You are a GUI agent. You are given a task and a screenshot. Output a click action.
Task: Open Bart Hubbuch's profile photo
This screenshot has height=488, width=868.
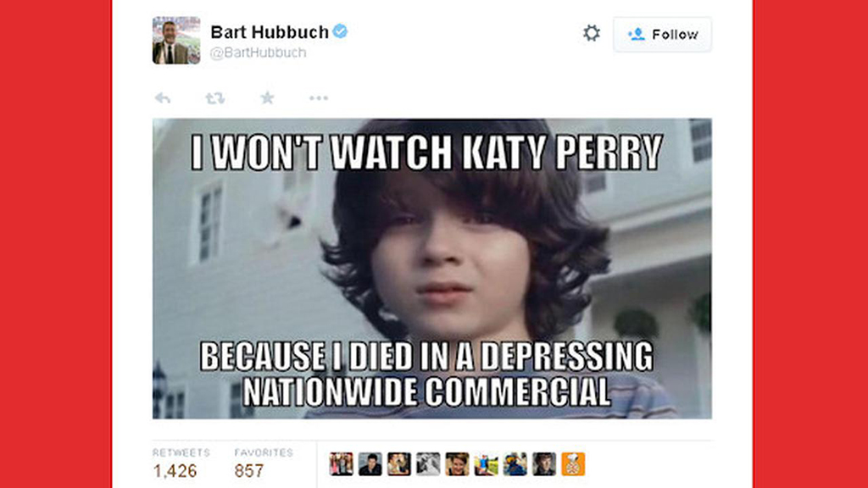pyautogui.click(x=176, y=41)
